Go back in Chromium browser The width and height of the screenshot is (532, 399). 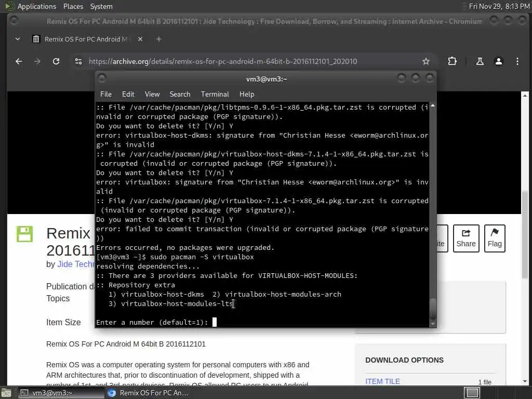[x=19, y=61]
